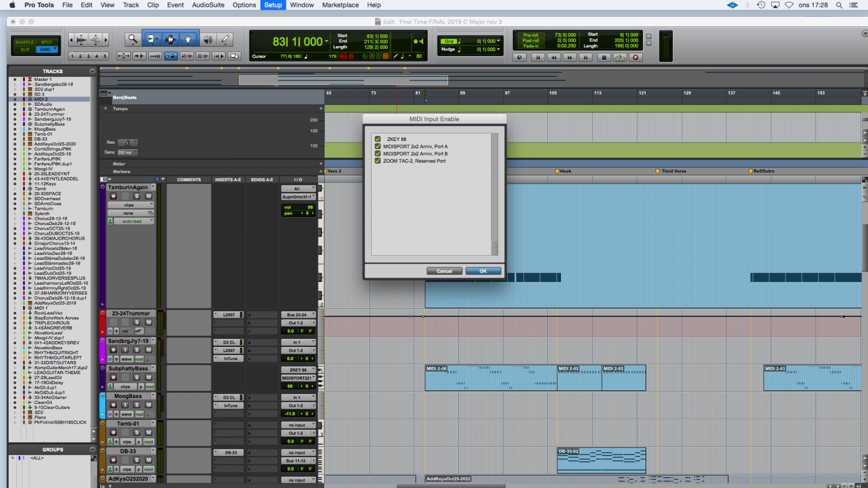Click OK in MIDI Input Enable dialog
Image resolution: width=868 pixels, height=488 pixels.
[x=483, y=271]
